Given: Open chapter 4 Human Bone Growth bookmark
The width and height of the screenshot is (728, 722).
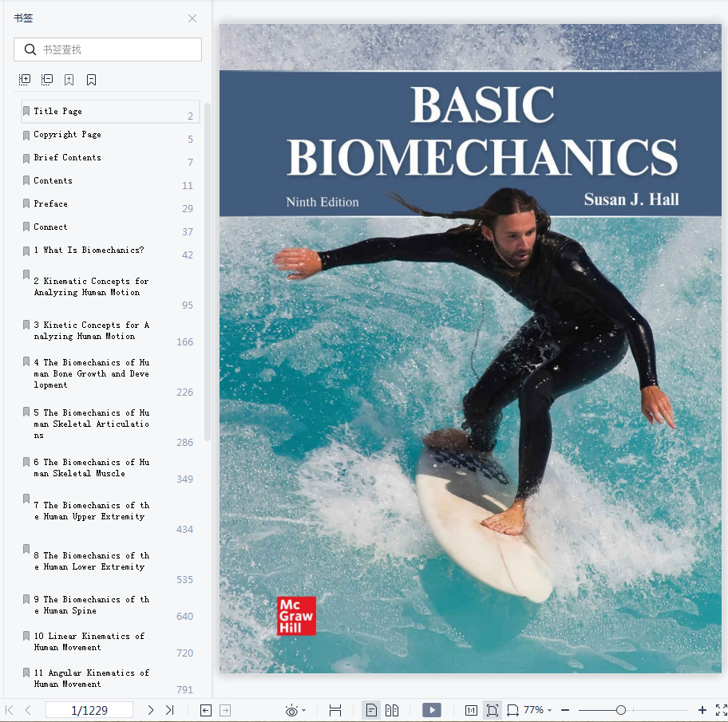Looking at the screenshot, I should [x=110, y=375].
